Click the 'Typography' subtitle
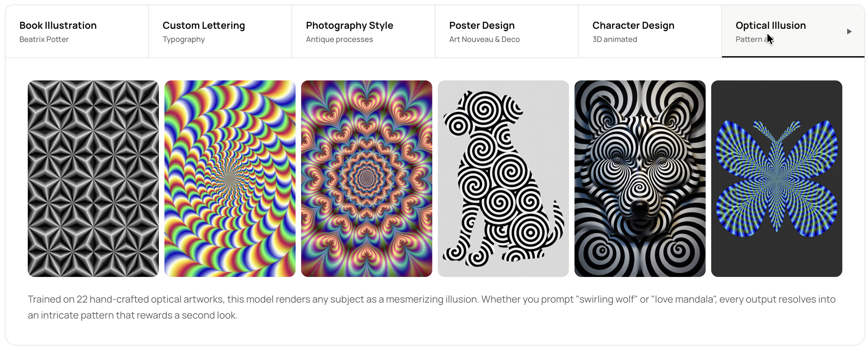 [x=183, y=39]
